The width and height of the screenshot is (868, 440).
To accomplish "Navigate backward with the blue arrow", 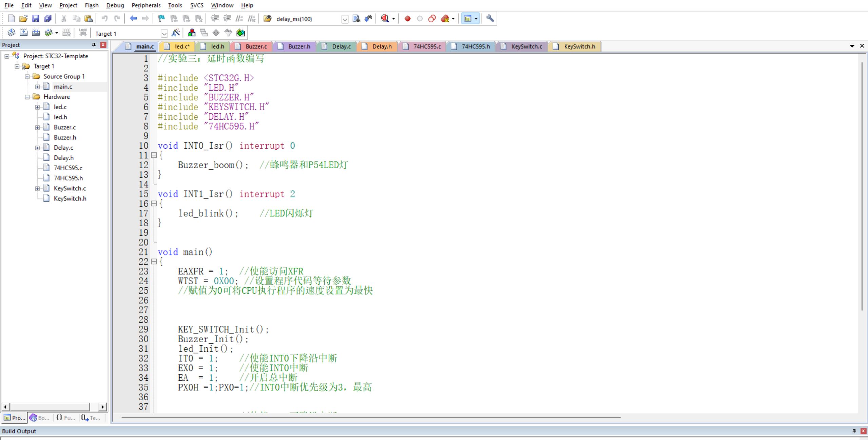I will (133, 19).
